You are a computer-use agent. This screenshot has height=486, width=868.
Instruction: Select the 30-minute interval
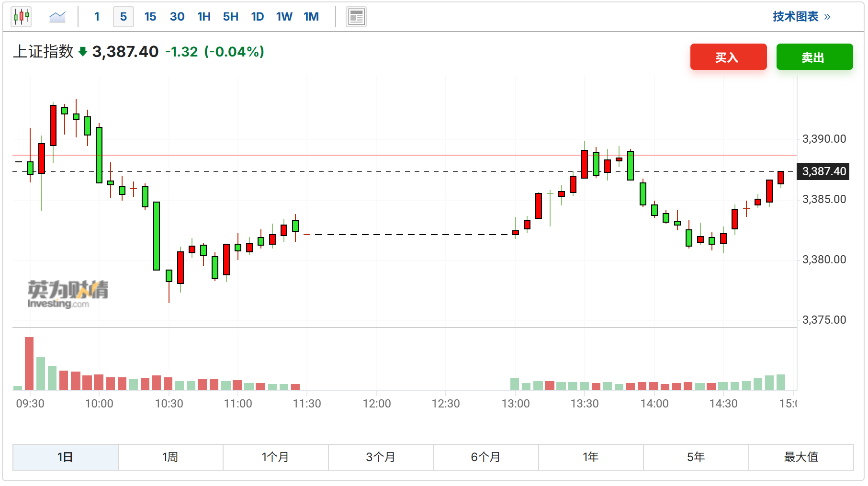[177, 17]
